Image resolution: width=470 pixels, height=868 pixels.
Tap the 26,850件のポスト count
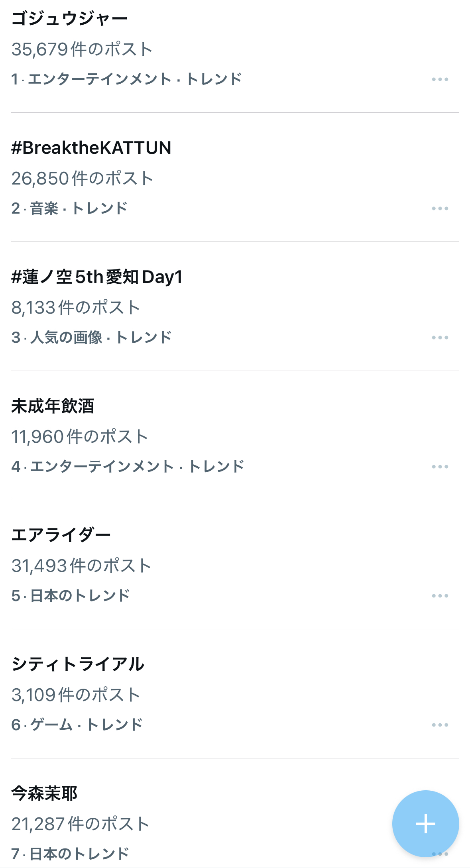82,179
